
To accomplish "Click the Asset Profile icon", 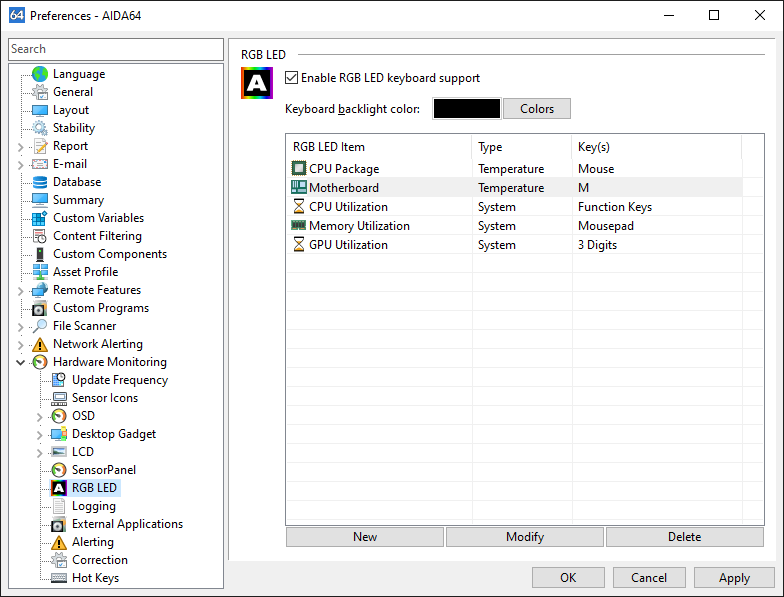I will click(40, 272).
